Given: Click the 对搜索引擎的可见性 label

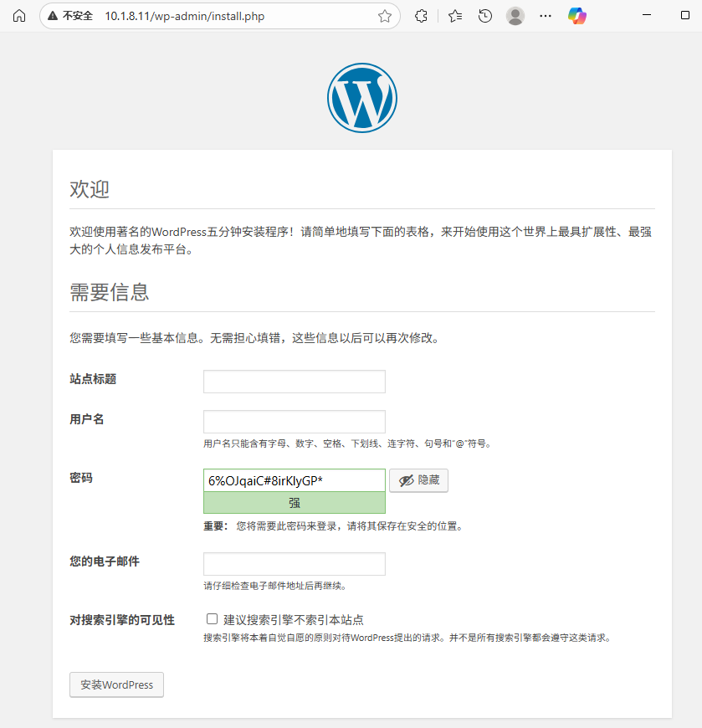Looking at the screenshot, I should click(x=122, y=620).
